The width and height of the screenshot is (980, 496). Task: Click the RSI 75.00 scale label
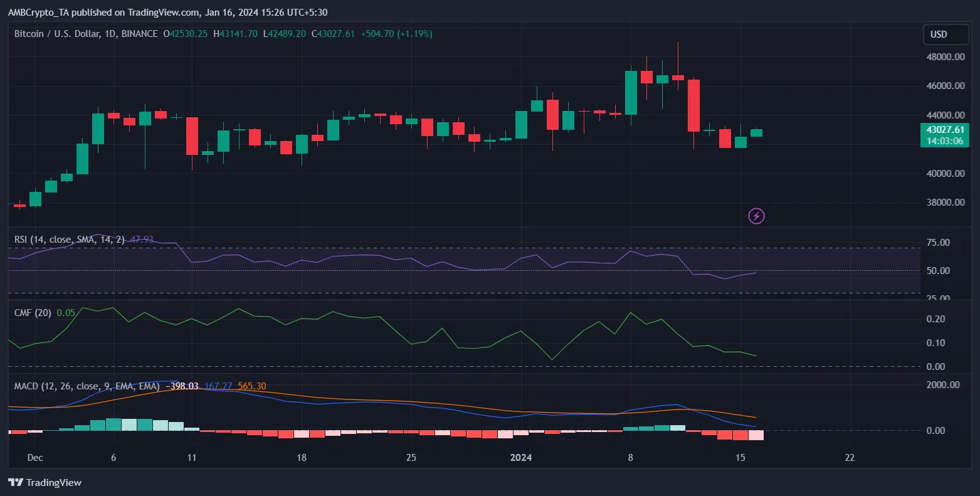pyautogui.click(x=939, y=243)
